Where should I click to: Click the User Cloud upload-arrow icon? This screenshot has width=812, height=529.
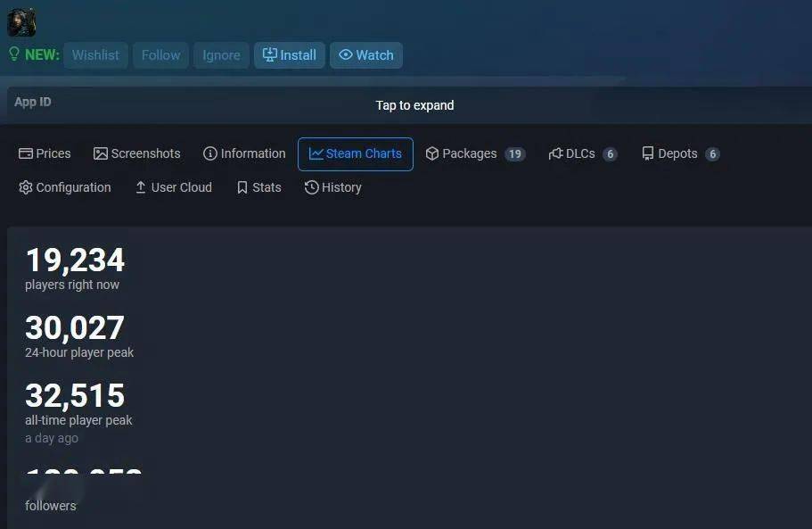(x=140, y=187)
